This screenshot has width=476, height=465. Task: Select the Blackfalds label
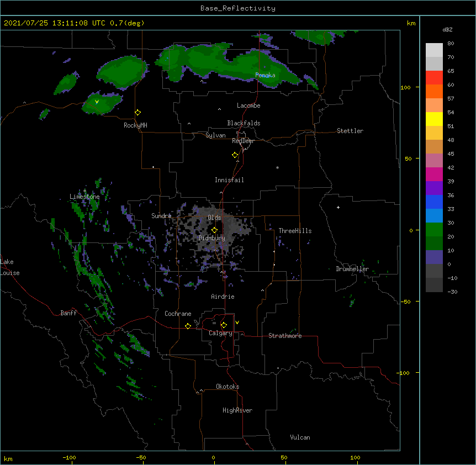(x=244, y=123)
